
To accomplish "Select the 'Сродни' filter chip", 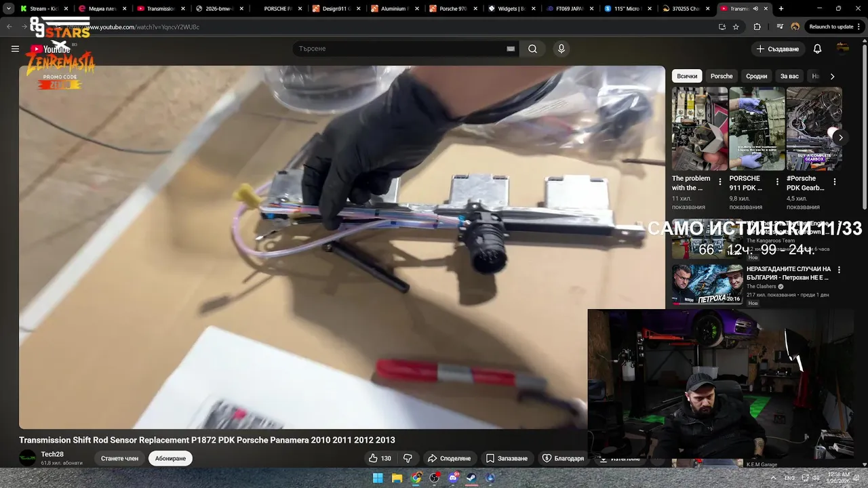I will 756,76.
